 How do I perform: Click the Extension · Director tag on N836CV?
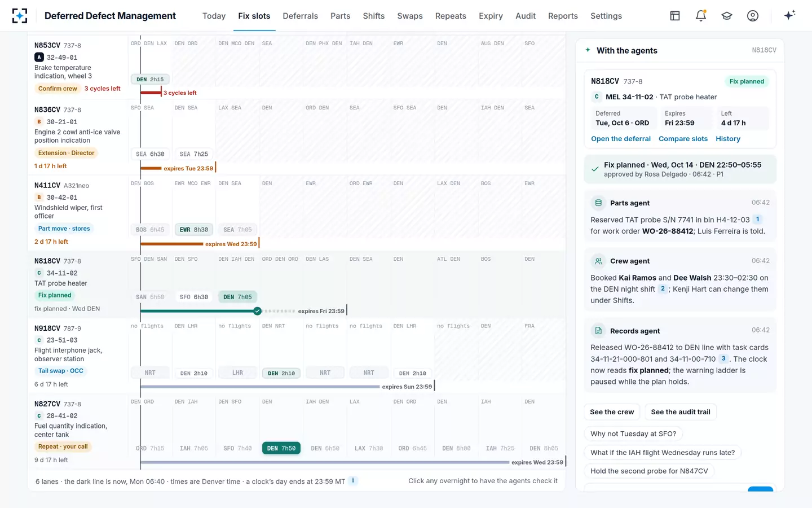[x=66, y=153]
